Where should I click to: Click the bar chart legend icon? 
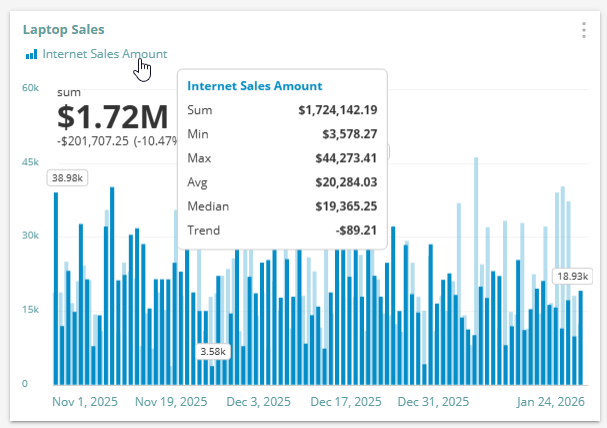[x=32, y=54]
